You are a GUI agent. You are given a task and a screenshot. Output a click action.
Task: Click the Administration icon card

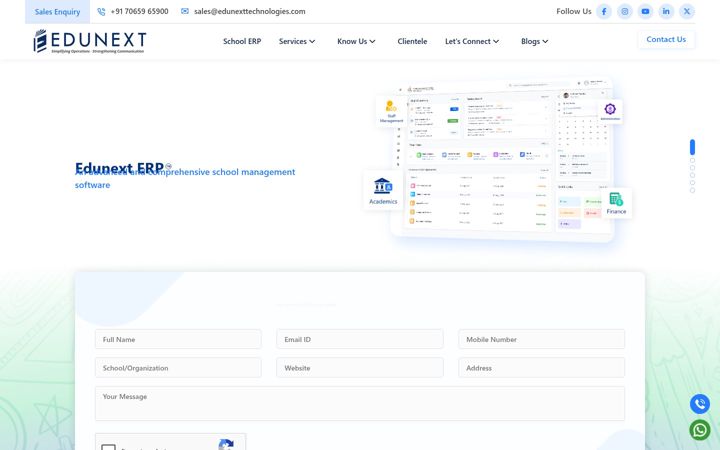pyautogui.click(x=610, y=112)
